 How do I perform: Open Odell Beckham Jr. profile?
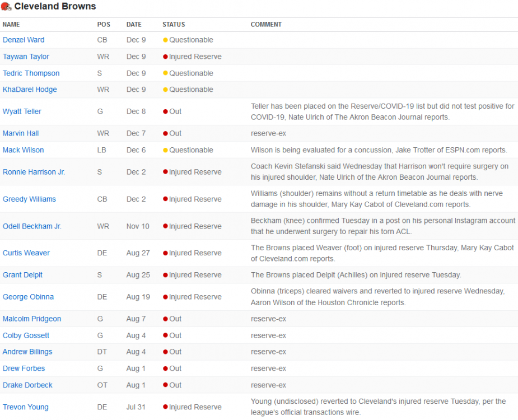tap(32, 226)
